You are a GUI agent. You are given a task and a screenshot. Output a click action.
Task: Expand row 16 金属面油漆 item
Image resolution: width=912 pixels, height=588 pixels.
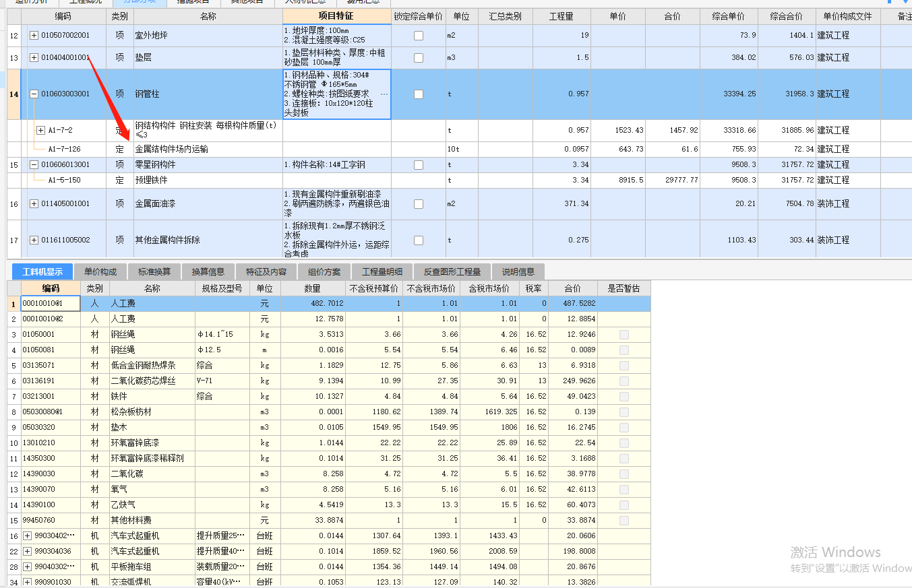[34, 203]
